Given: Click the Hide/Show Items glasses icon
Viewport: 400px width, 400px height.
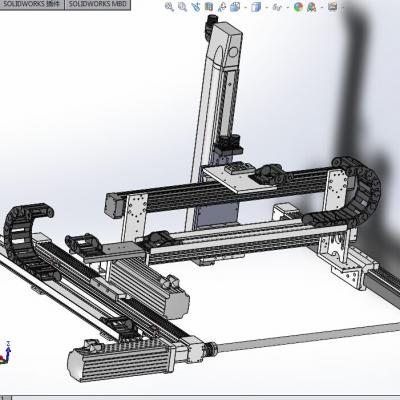Looking at the screenshot, I should (276, 7).
